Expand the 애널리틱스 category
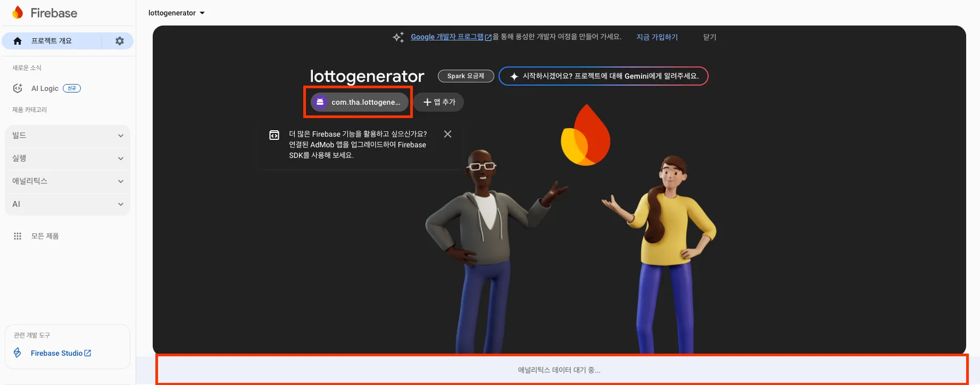980x385 pixels. pos(68,181)
